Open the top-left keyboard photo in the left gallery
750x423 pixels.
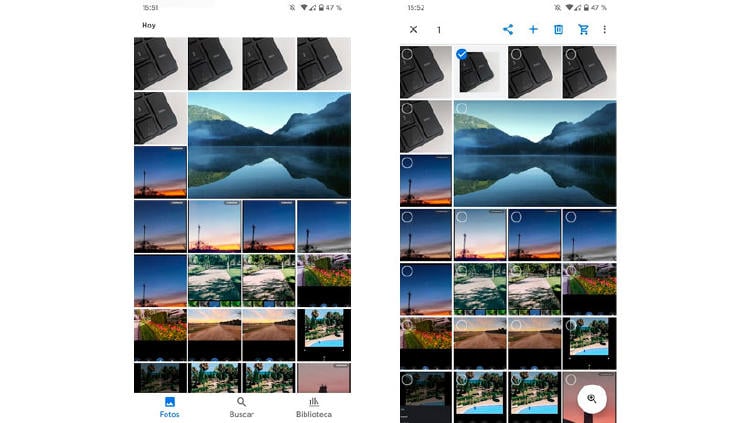coord(160,64)
